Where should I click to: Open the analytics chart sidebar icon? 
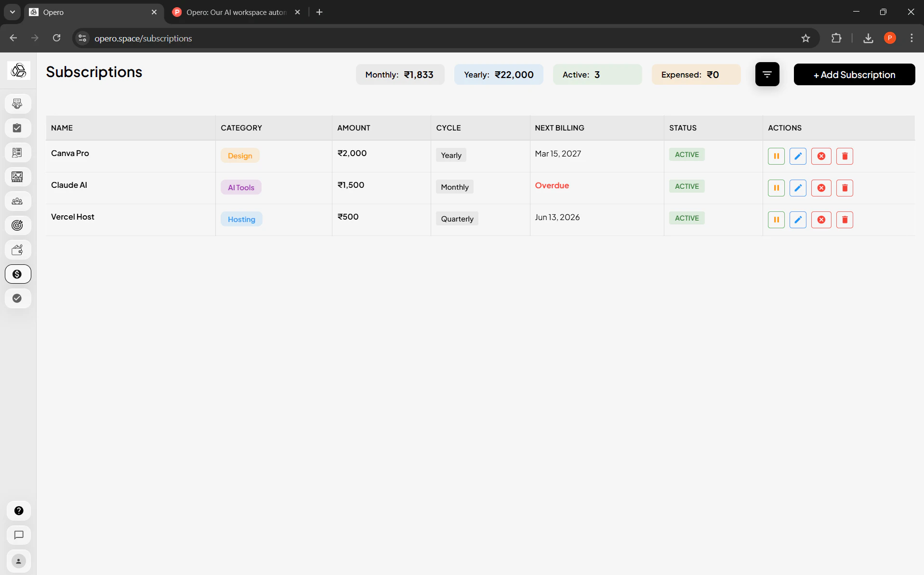coord(18,177)
